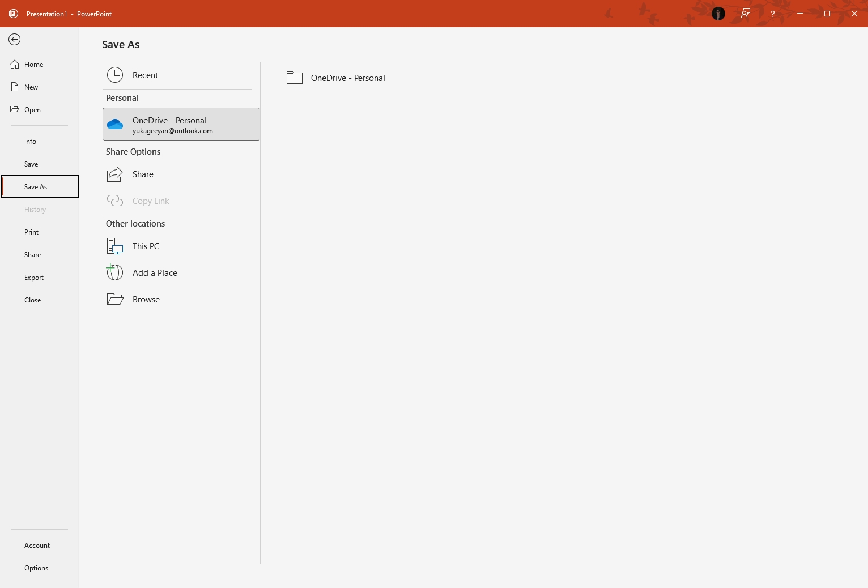The width and height of the screenshot is (868, 588).
Task: Choose Save in the backstage menu
Action: 39,164
